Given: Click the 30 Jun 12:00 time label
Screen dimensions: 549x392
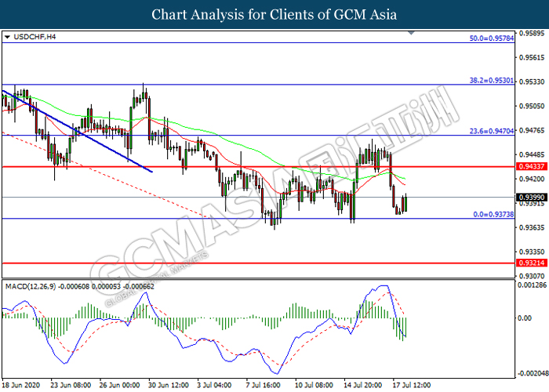Looking at the screenshot, I should tap(168, 386).
